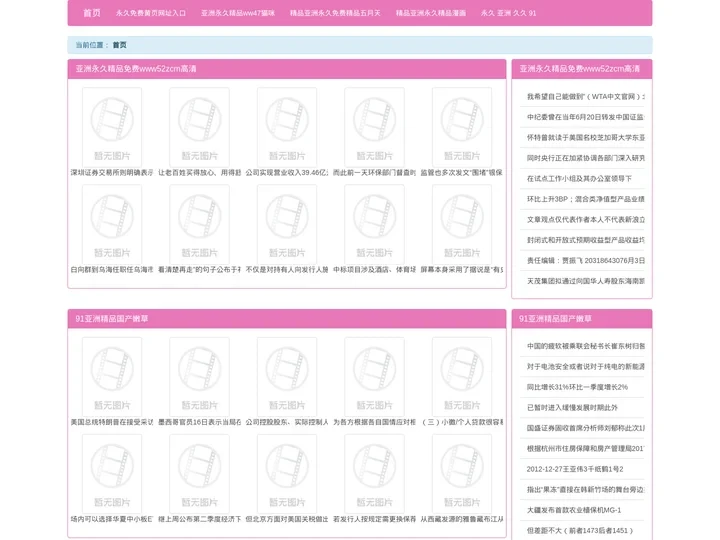Click caption 从西藏发源的雅鲁藏布江
This screenshot has width=720, height=540.
462,519
